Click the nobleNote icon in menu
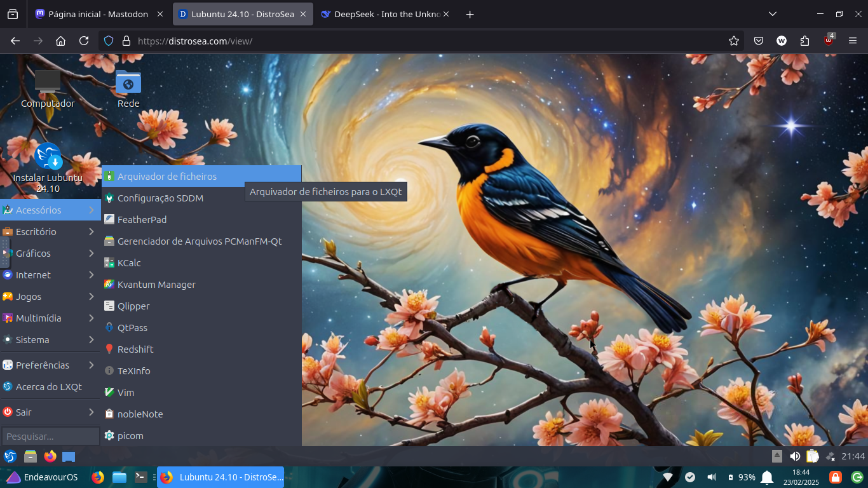The width and height of the screenshot is (868, 488). coord(109,414)
